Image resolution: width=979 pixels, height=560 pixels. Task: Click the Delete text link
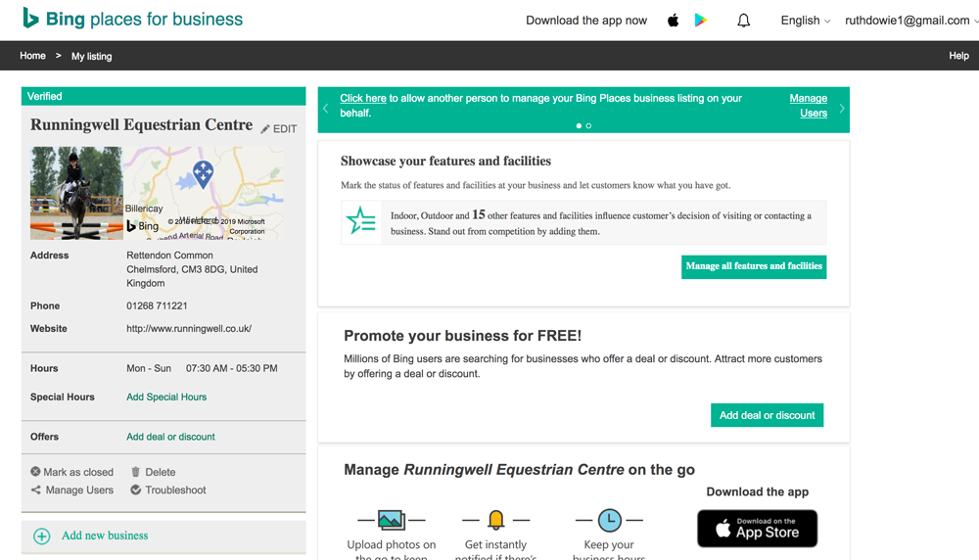click(161, 472)
